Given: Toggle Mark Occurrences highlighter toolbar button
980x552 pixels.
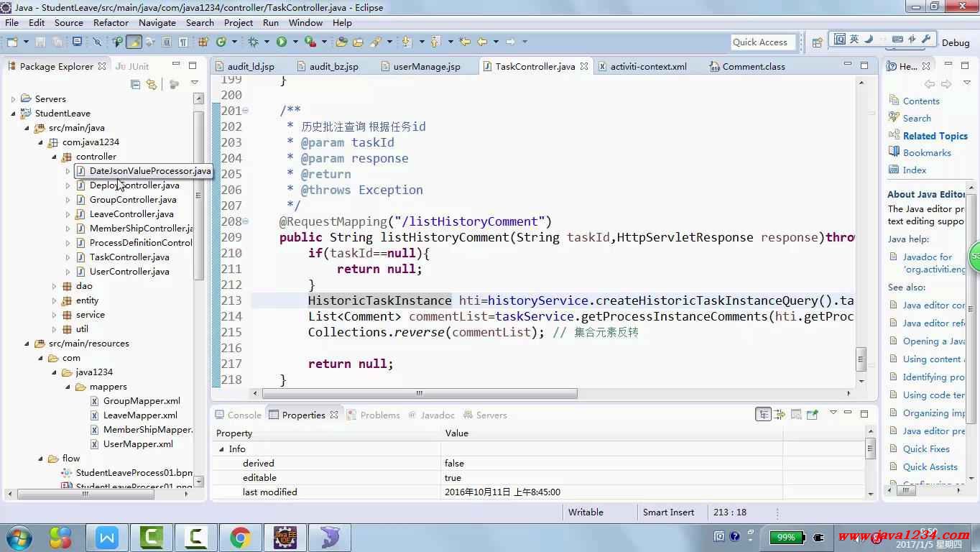Looking at the screenshot, I should pyautogui.click(x=134, y=42).
